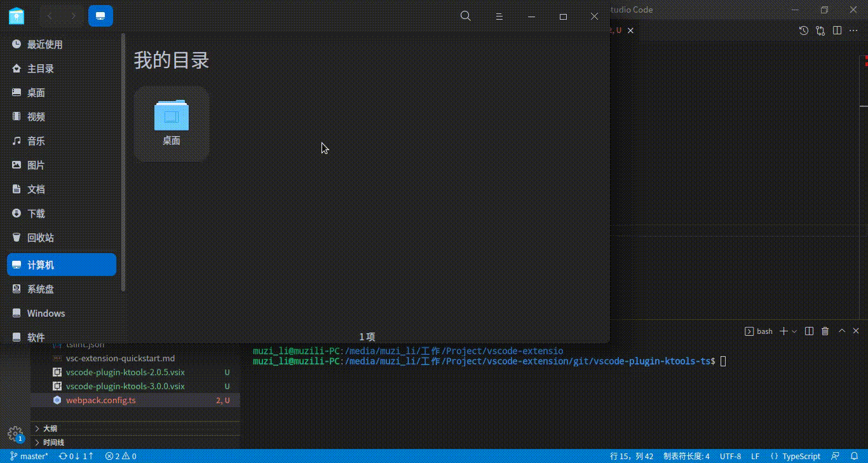Select 下载 in the file manager sidebar
This screenshot has height=463, width=868.
click(x=36, y=213)
